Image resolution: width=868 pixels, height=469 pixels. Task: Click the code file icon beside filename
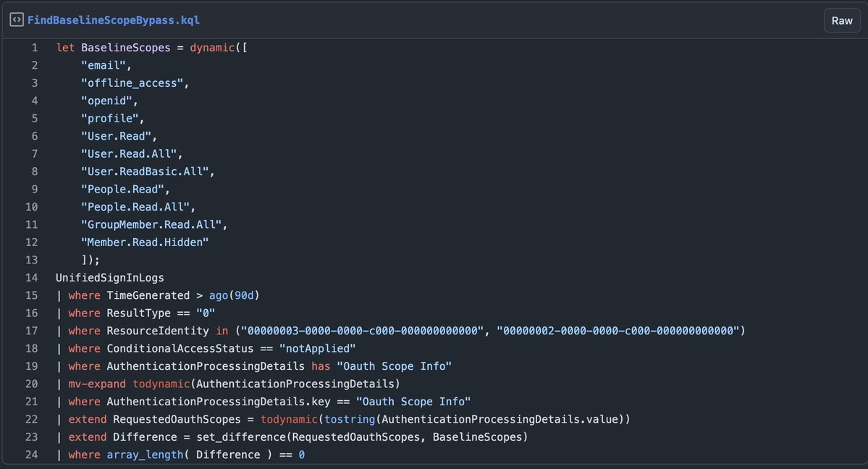click(x=17, y=20)
